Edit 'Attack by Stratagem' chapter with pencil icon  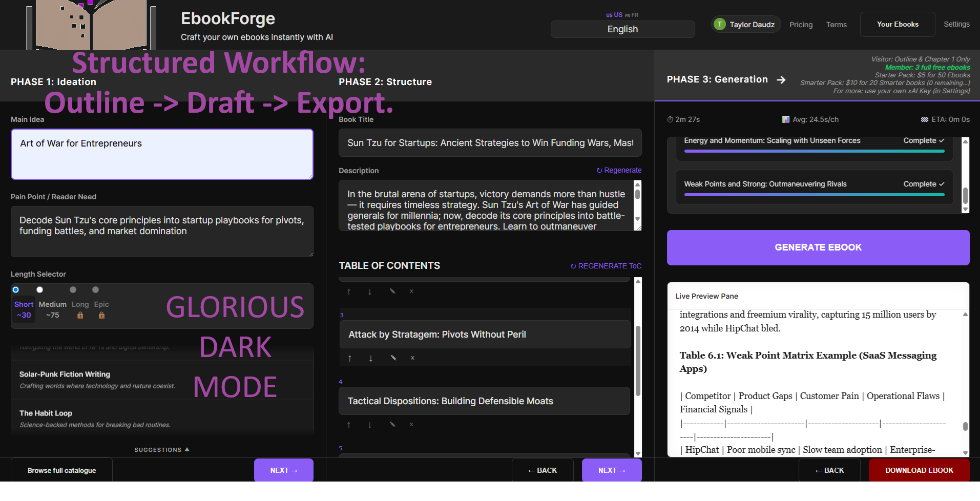393,358
